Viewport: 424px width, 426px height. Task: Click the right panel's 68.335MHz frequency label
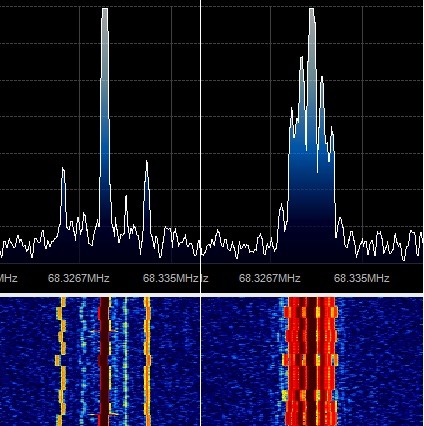[362, 278]
